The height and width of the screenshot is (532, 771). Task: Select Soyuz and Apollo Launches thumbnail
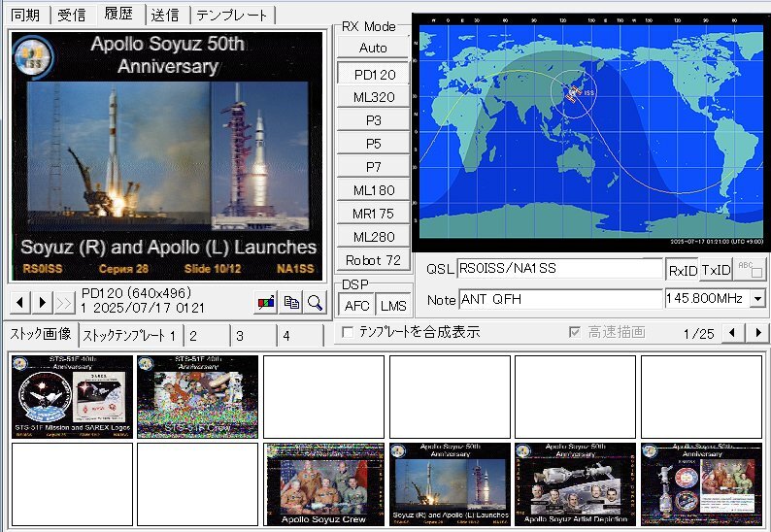click(450, 484)
